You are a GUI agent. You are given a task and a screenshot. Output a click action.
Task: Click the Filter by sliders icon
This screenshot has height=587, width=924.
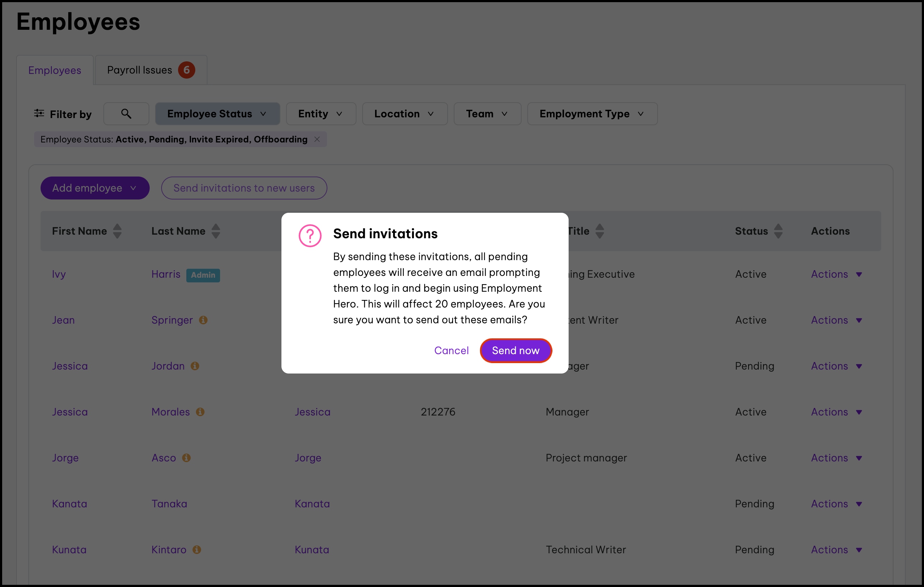(x=39, y=113)
